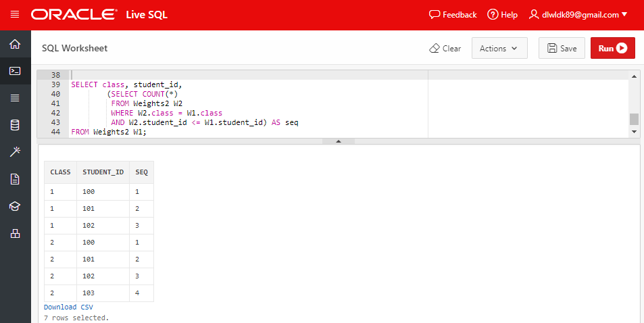Click the CLASS column header
The height and width of the screenshot is (323, 644).
click(x=60, y=172)
